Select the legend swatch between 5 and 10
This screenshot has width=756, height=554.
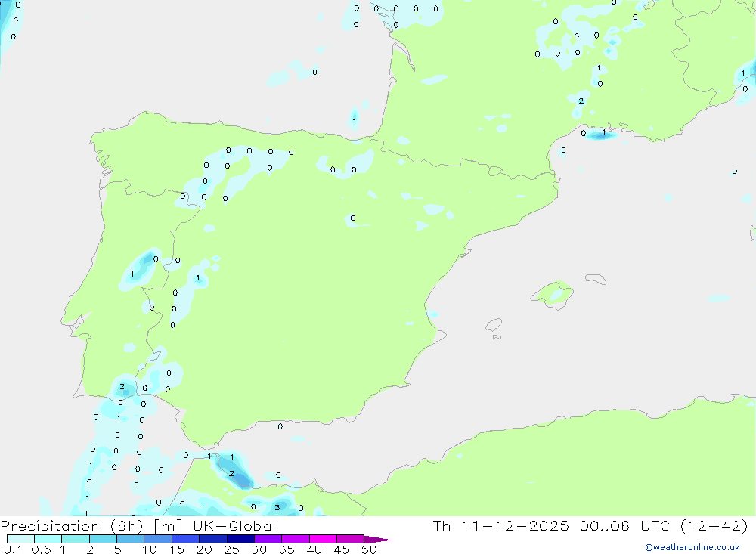click(x=131, y=539)
